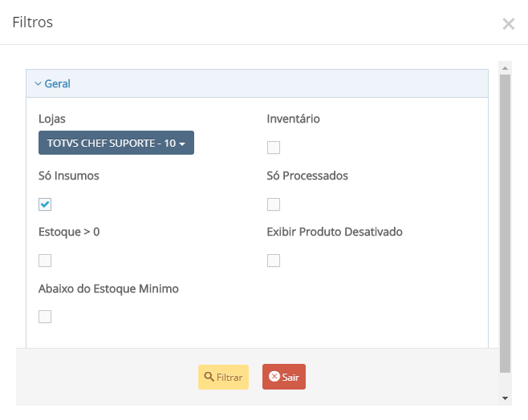
Task: Click the scrollbar down arrow
Action: pyautogui.click(x=505, y=398)
